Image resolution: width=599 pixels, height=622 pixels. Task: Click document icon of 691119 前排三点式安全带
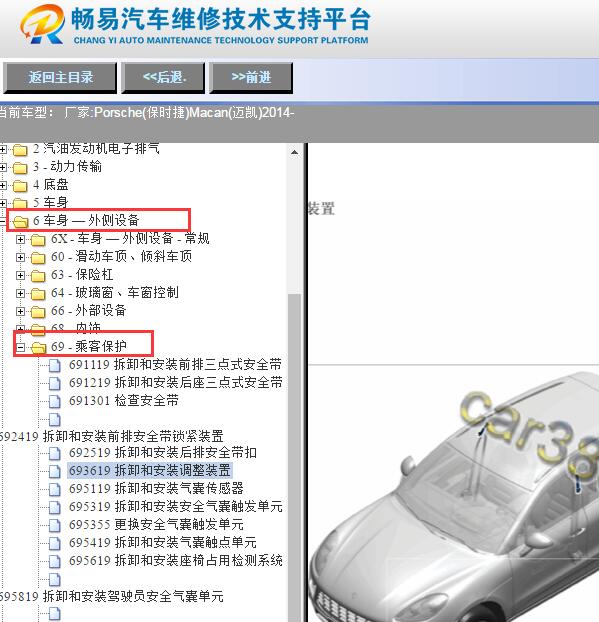tap(55, 365)
